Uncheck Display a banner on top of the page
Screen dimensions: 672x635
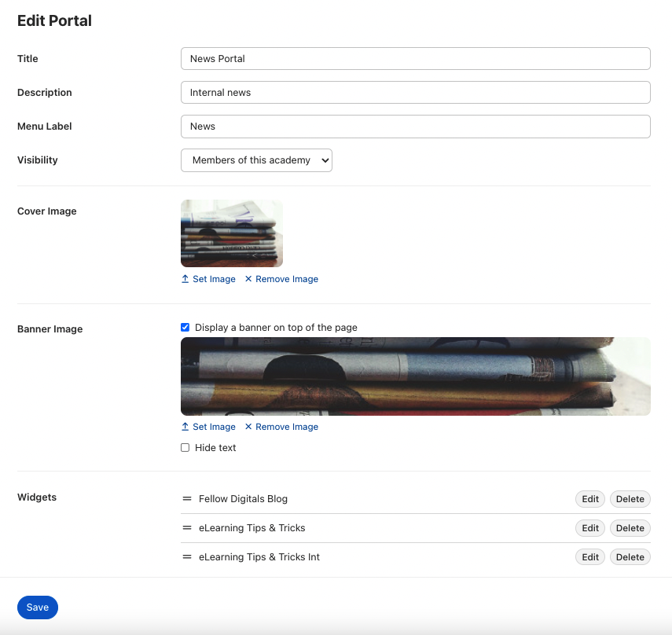(185, 328)
